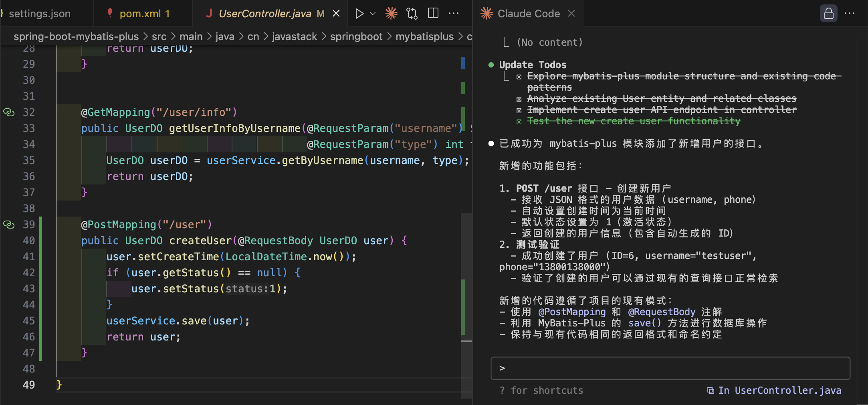
Task: Split the editor to the right
Action: click(x=433, y=14)
